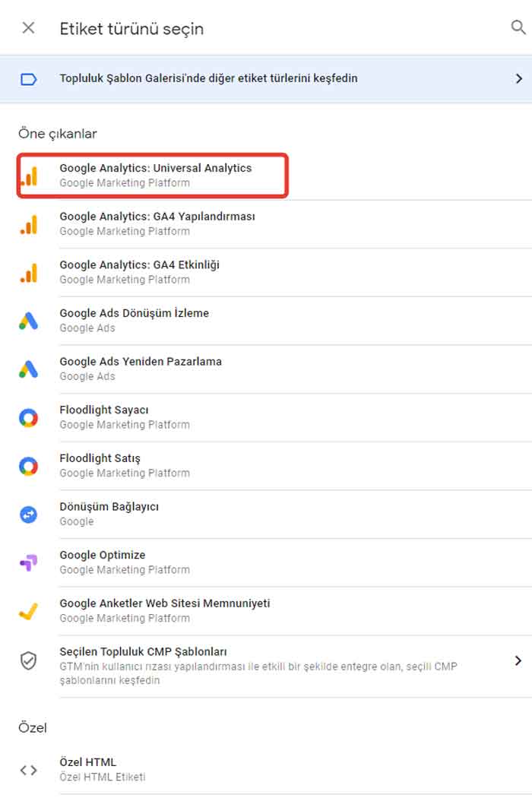Click the purple Google Optimize icon
This screenshot has width=532, height=798.
(29, 562)
